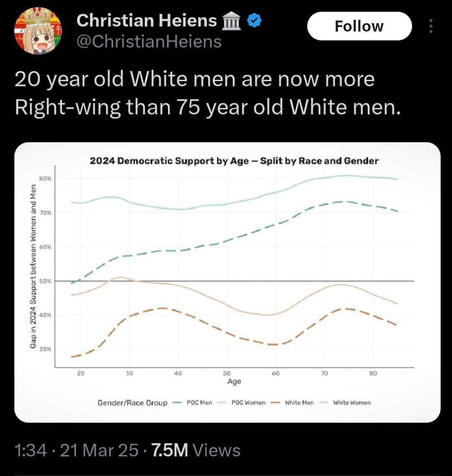Click the 80% y-axis tick label
The height and width of the screenshot is (476, 452).
45,179
